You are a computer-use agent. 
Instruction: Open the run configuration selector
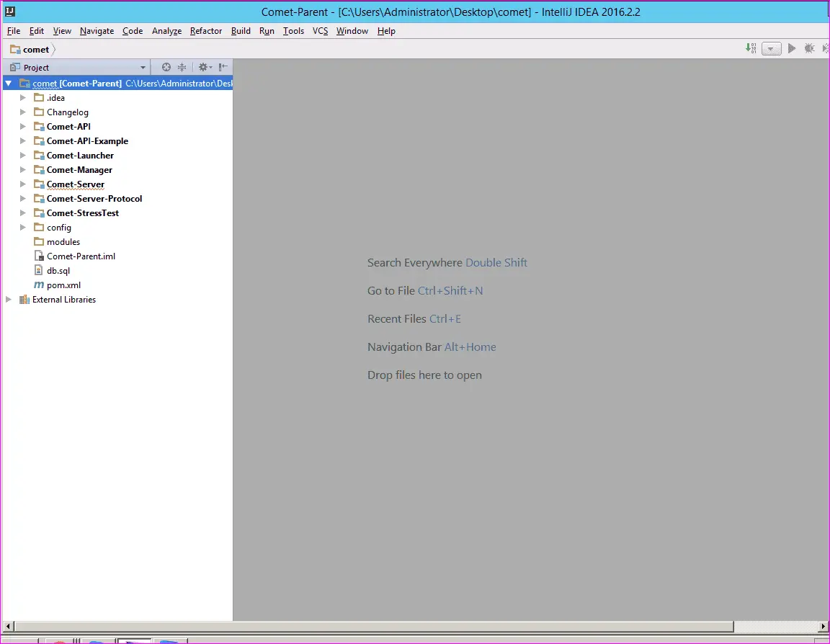click(771, 49)
